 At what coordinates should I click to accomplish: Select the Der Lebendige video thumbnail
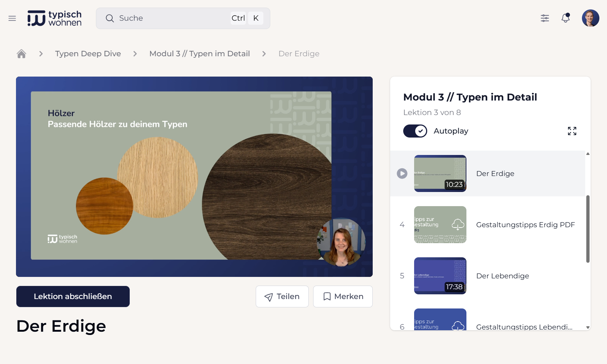tap(440, 276)
